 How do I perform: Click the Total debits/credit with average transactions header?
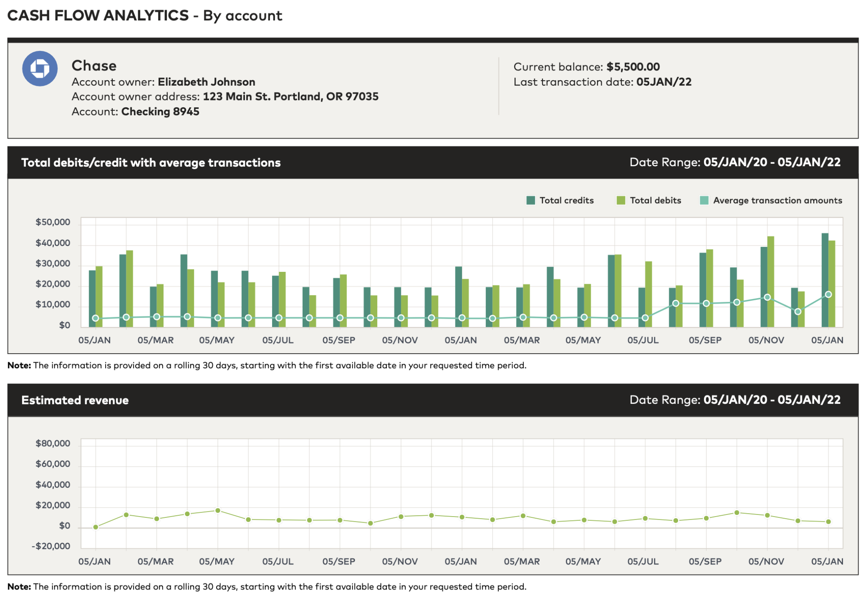(x=151, y=162)
